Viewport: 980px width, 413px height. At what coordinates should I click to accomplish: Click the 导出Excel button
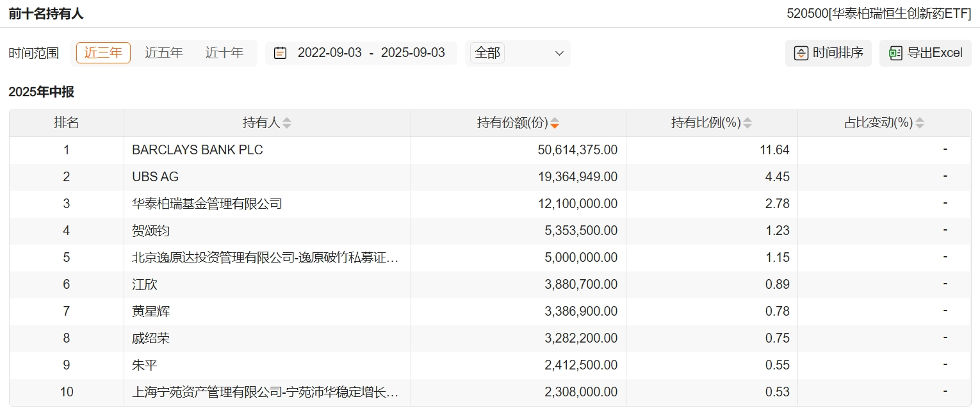[x=926, y=53]
